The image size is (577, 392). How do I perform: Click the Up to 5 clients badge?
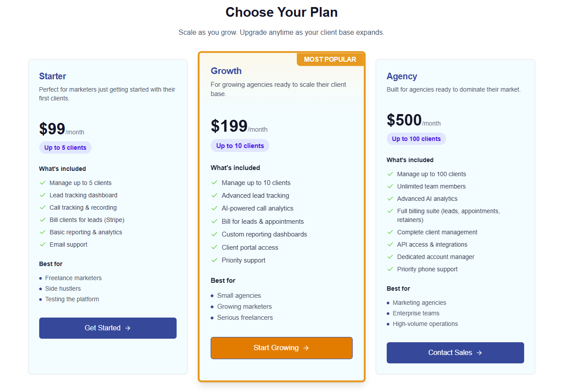pyautogui.click(x=65, y=148)
